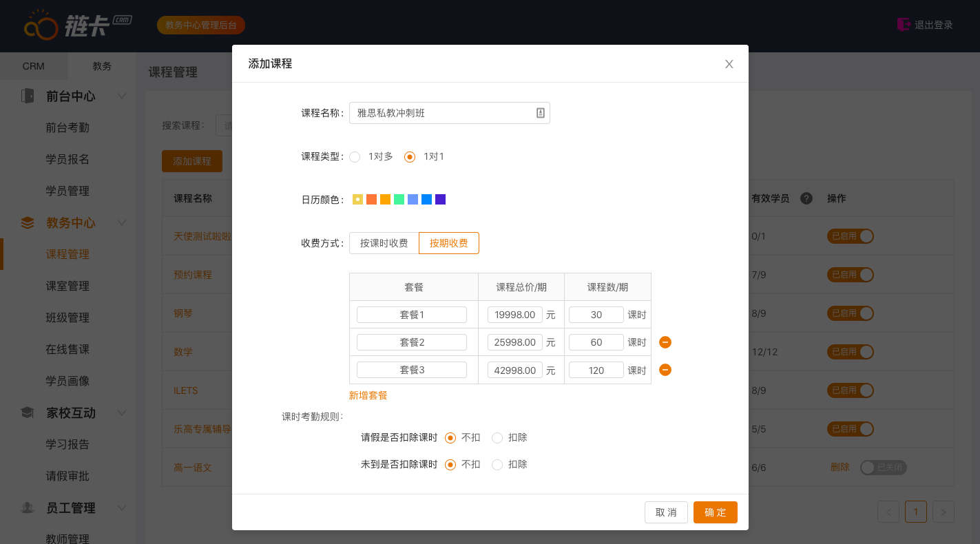Collapse the 教务中心 sidebar section
Screen dimensions: 980x544
[122, 222]
